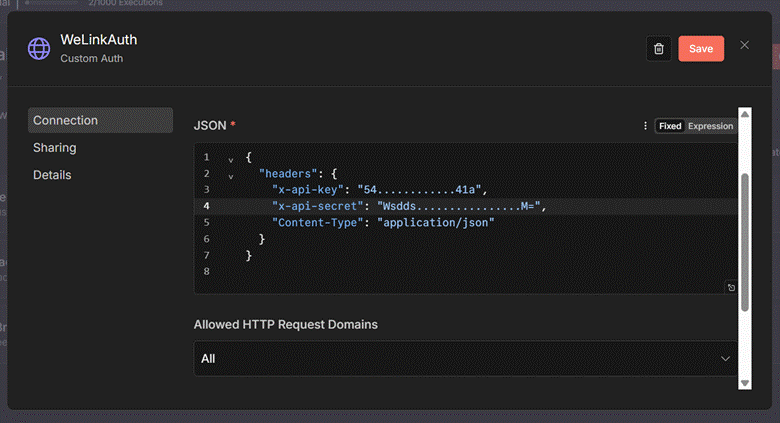This screenshot has height=423, width=780.
Task: Switch JSON field to Expression mode
Action: [x=710, y=126]
